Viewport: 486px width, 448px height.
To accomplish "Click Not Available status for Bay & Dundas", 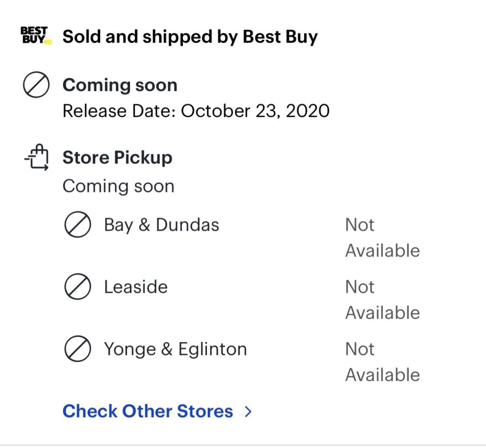I will [383, 238].
